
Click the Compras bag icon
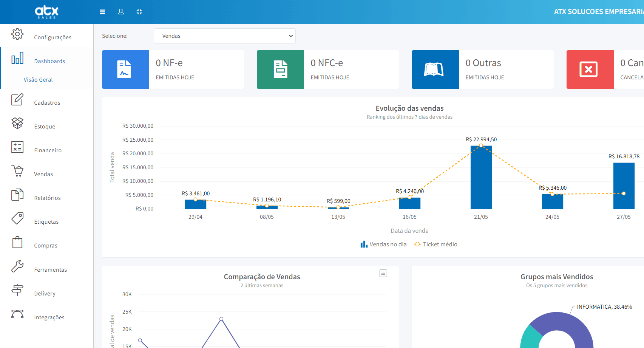[x=17, y=242]
